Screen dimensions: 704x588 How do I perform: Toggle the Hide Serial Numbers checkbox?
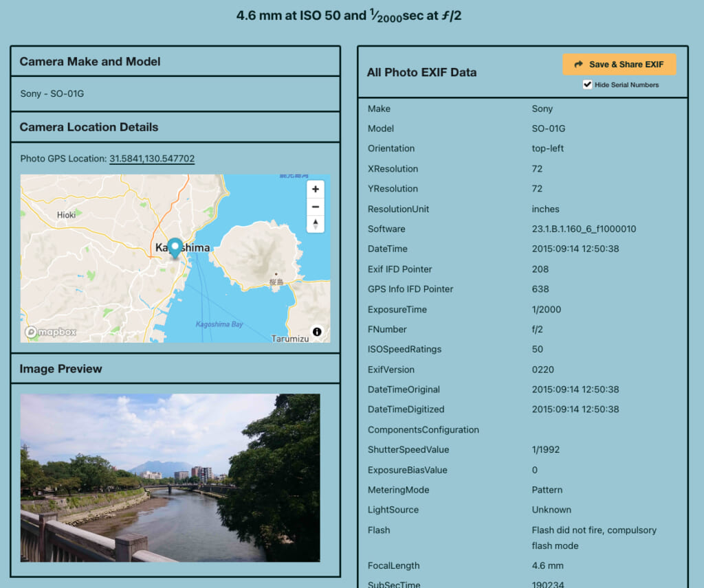click(587, 84)
